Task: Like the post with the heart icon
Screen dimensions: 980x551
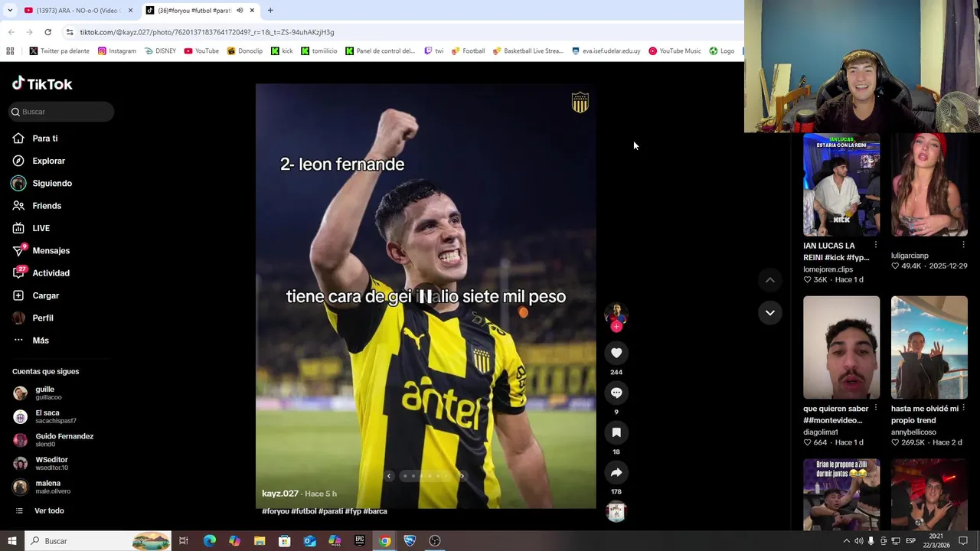Action: (x=616, y=353)
